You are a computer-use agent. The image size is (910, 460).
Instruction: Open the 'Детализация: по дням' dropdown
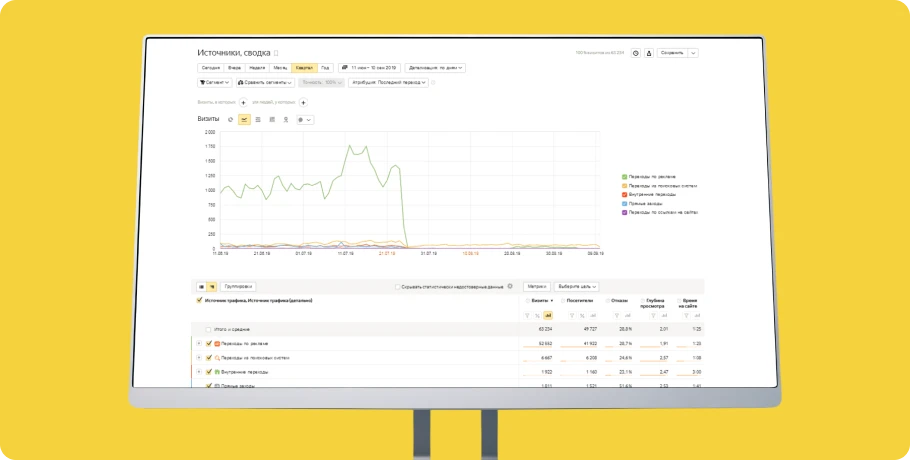436,68
